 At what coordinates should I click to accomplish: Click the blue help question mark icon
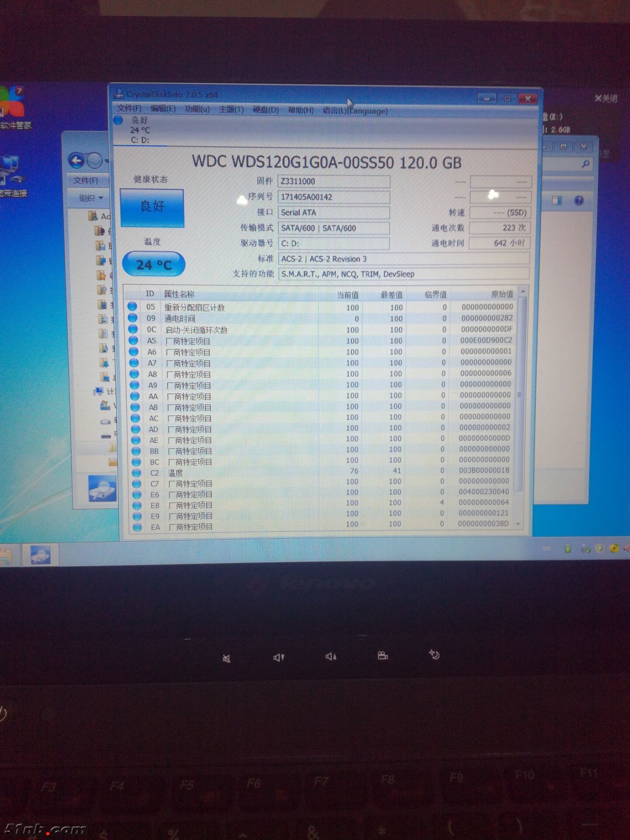coord(579,200)
